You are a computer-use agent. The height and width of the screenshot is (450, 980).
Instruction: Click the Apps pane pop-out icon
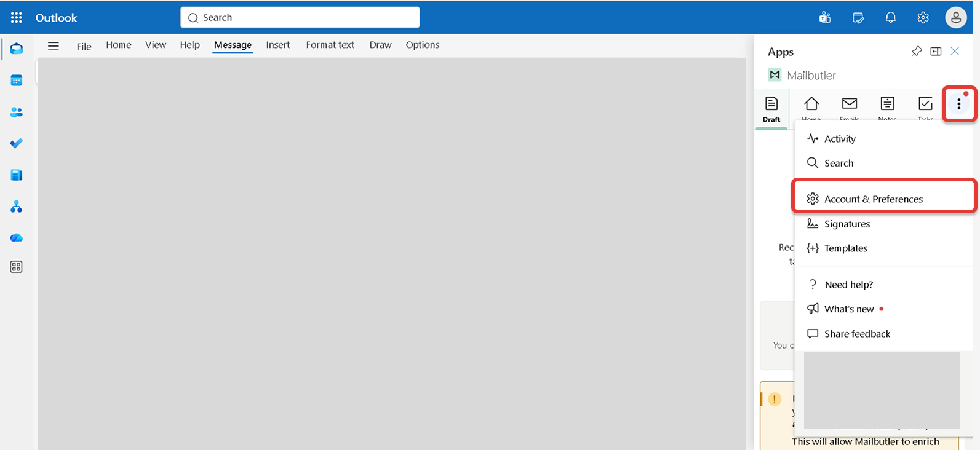point(936,52)
